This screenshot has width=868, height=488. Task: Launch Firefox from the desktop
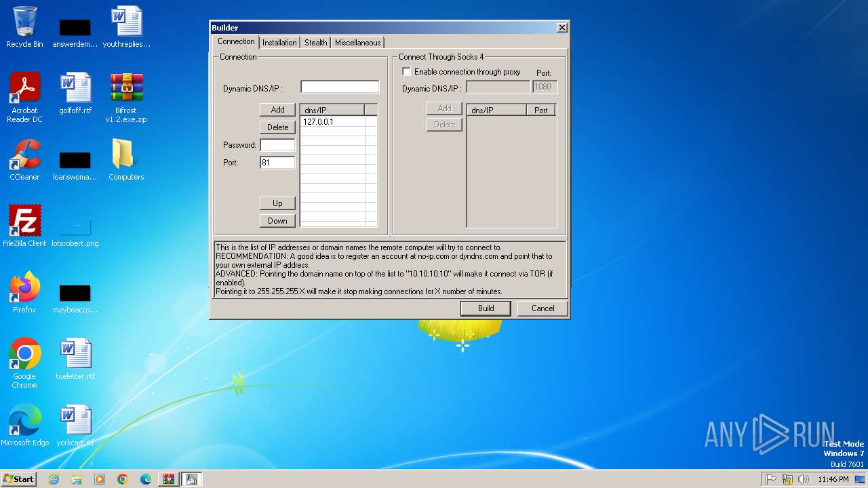24,293
